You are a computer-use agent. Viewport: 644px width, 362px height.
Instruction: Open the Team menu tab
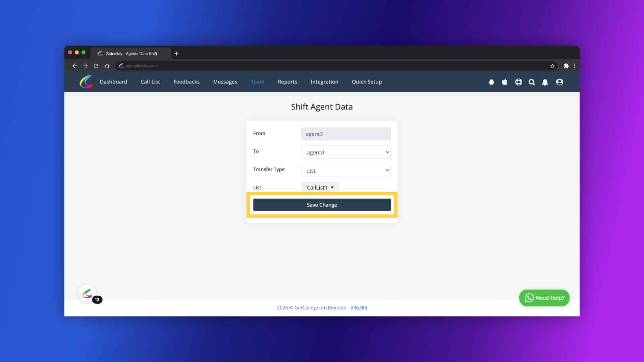point(257,81)
